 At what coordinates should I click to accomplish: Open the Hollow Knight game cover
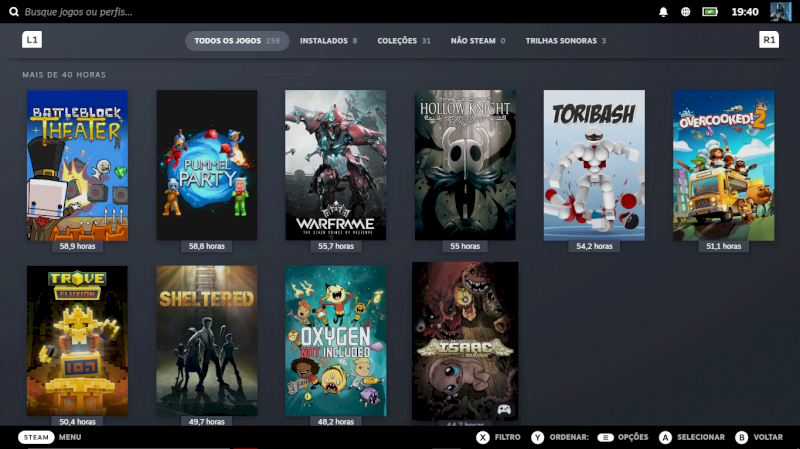(x=465, y=165)
